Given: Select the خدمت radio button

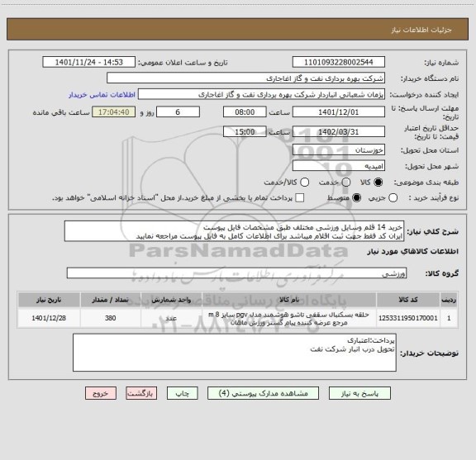Looking at the screenshot, I should (346, 183).
